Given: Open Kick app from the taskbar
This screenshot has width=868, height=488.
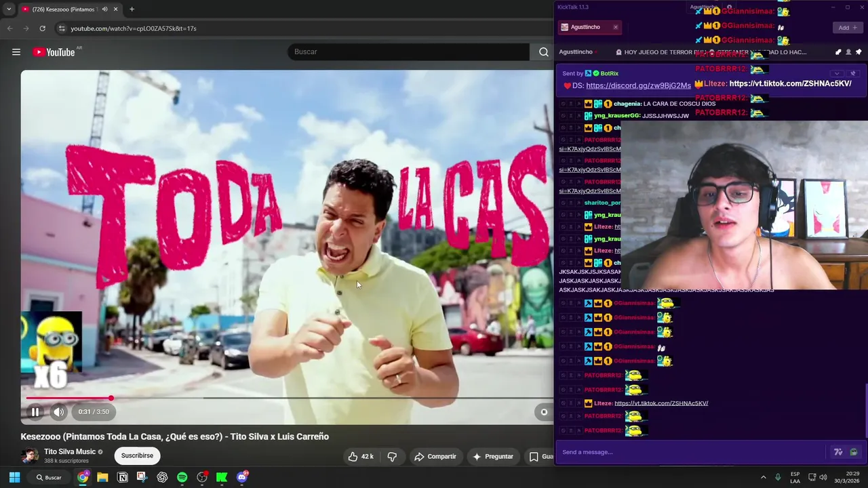Looking at the screenshot, I should (x=222, y=477).
